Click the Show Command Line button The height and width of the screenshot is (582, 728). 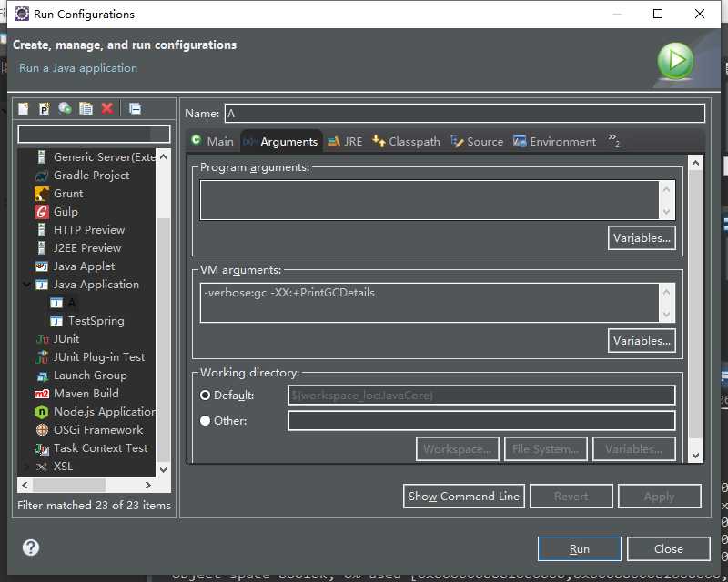point(464,497)
